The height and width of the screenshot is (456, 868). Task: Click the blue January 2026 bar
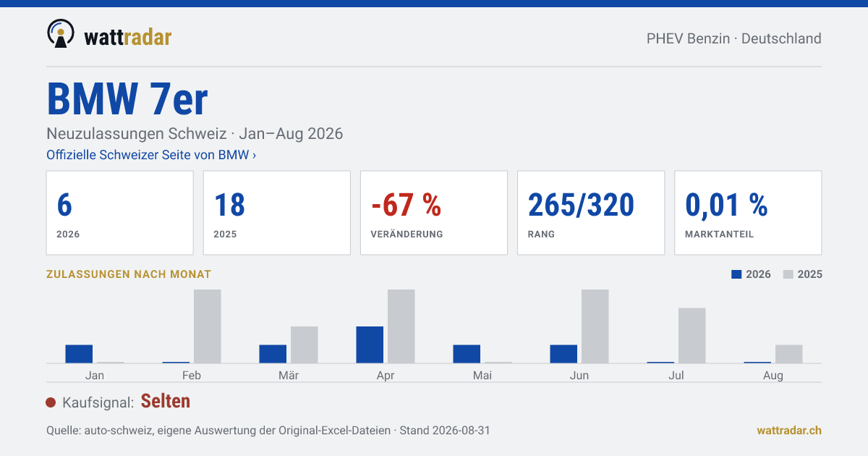(x=79, y=354)
